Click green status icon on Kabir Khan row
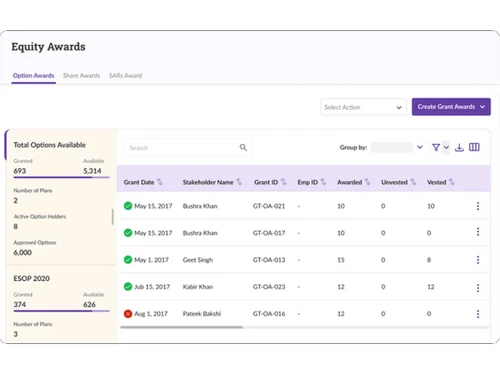 coord(128,286)
